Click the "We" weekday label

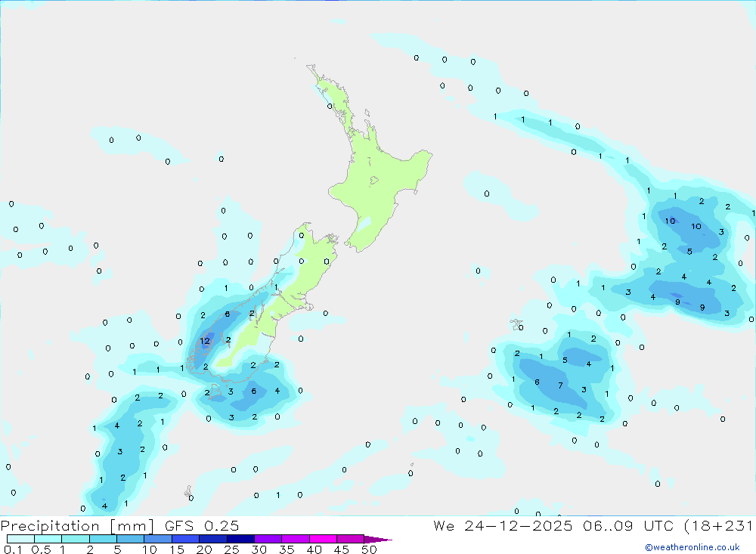pyautogui.click(x=444, y=525)
